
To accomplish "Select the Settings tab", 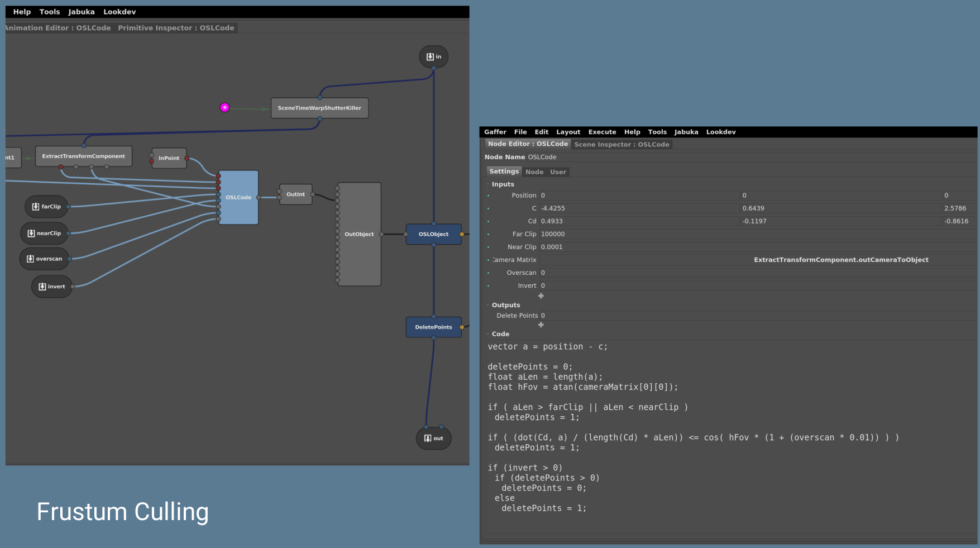I will [x=504, y=171].
